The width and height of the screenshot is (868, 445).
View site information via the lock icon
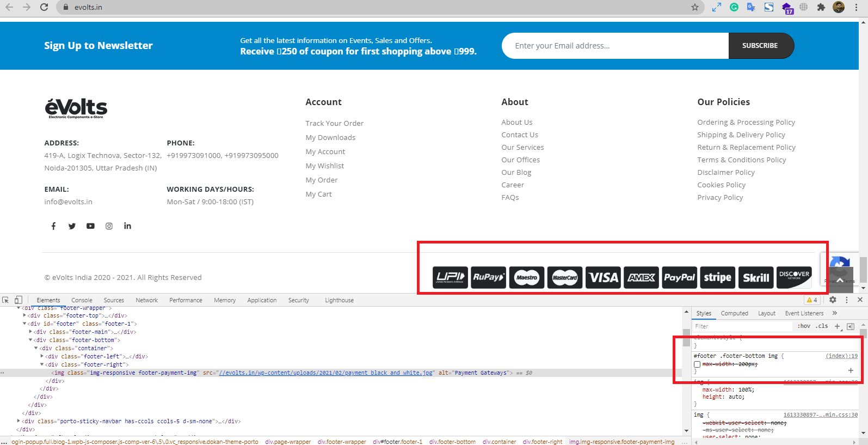pos(66,7)
